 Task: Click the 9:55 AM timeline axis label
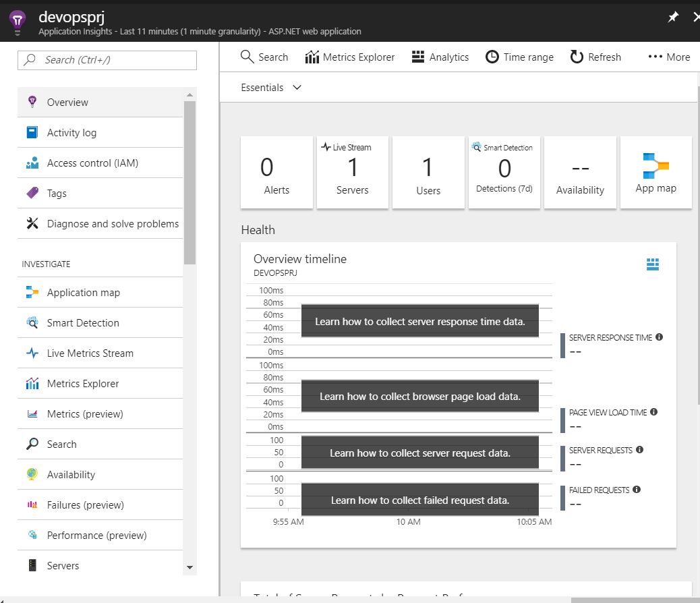(289, 521)
